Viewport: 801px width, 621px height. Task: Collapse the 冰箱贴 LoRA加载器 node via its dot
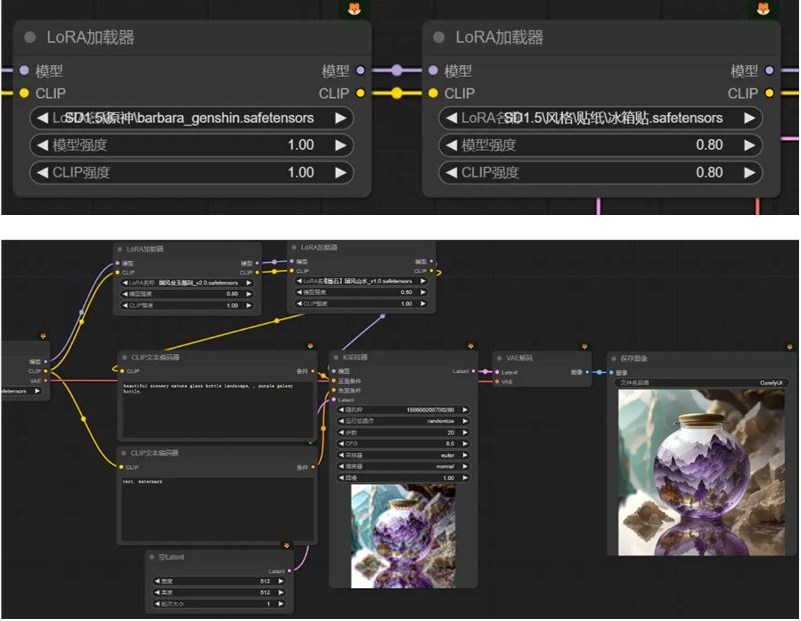click(x=437, y=38)
